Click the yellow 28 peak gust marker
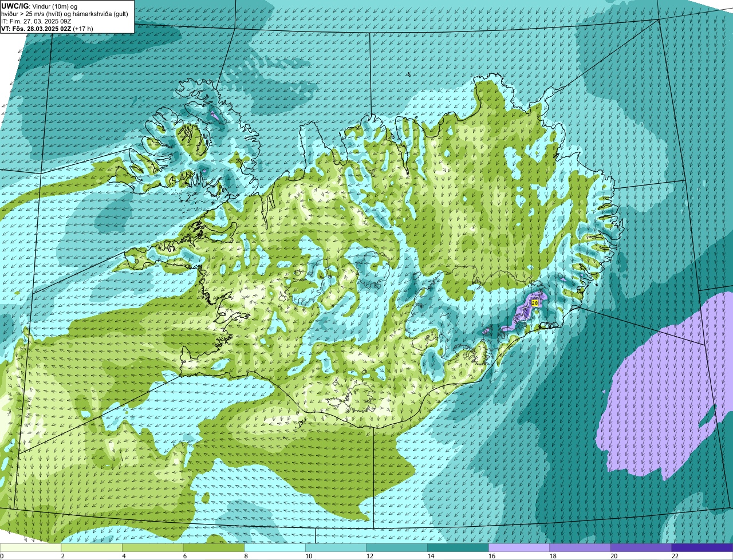The height and width of the screenshot is (560, 733). [x=535, y=302]
